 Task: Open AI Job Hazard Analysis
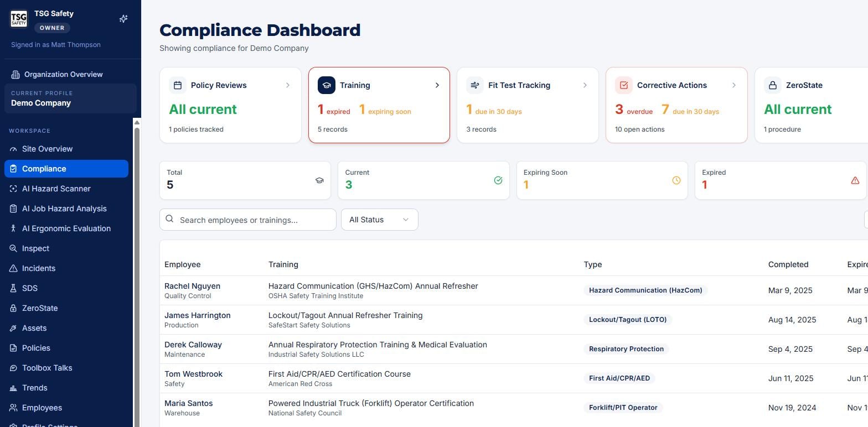click(x=66, y=209)
